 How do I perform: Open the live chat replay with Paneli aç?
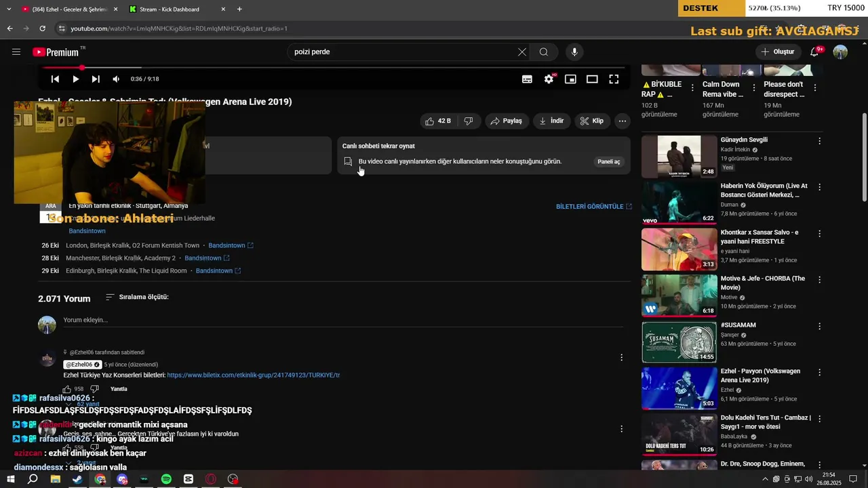tap(608, 162)
